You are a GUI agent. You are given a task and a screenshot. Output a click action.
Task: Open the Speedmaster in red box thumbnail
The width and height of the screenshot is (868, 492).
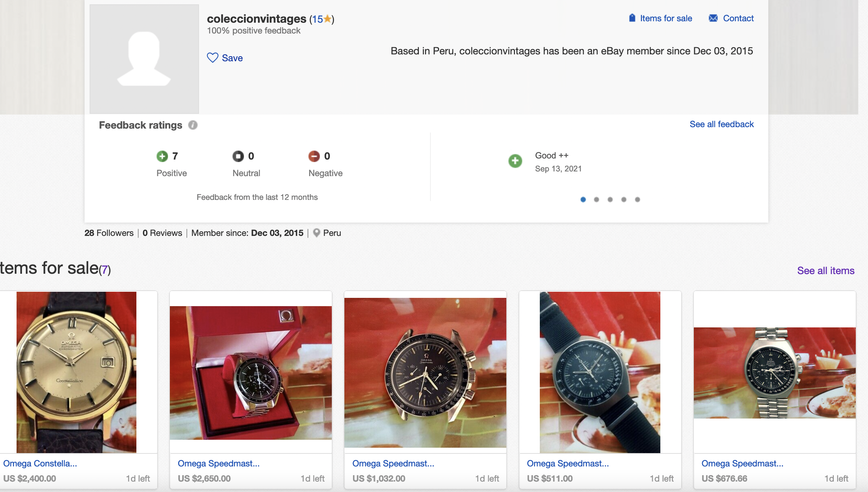250,373
